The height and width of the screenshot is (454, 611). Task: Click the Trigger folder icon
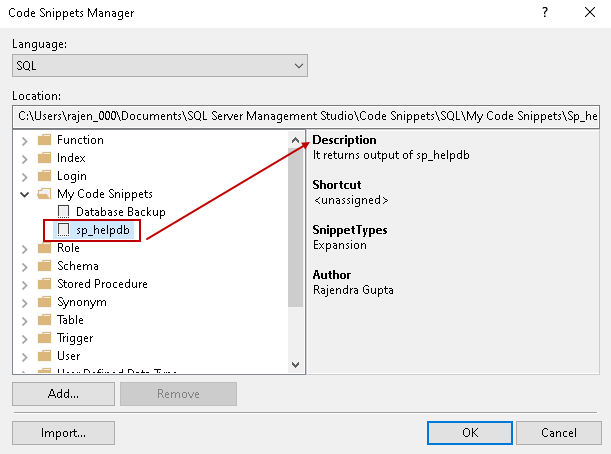(43, 338)
